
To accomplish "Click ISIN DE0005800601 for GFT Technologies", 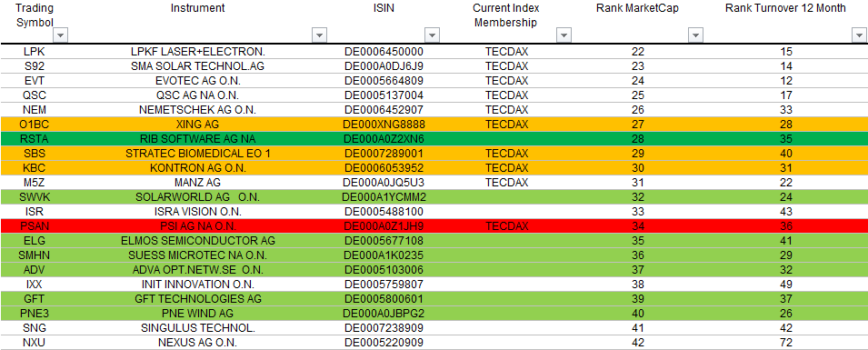I will coord(384,298).
